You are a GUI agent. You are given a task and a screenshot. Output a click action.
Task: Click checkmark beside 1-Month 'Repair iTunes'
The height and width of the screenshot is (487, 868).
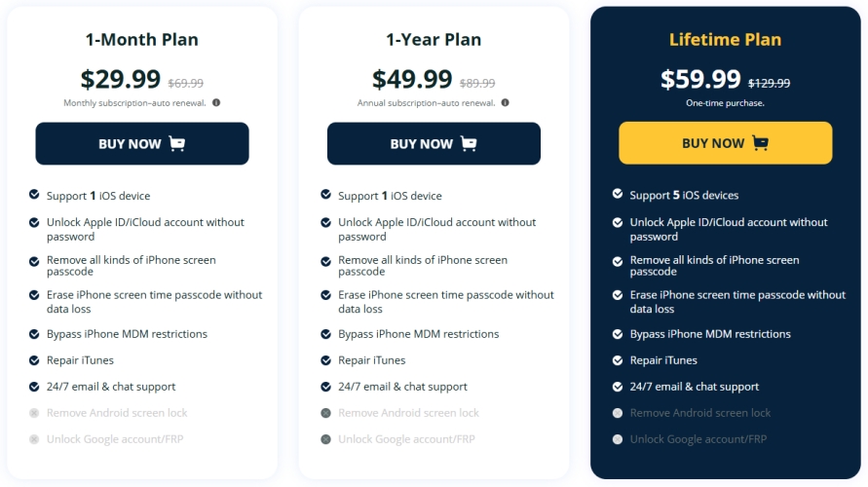(34, 360)
